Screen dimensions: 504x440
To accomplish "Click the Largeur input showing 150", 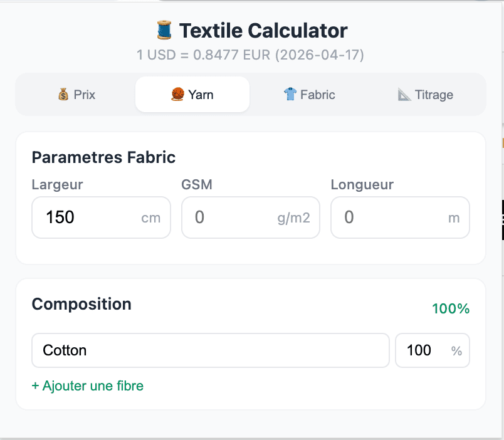I will (x=88, y=217).
